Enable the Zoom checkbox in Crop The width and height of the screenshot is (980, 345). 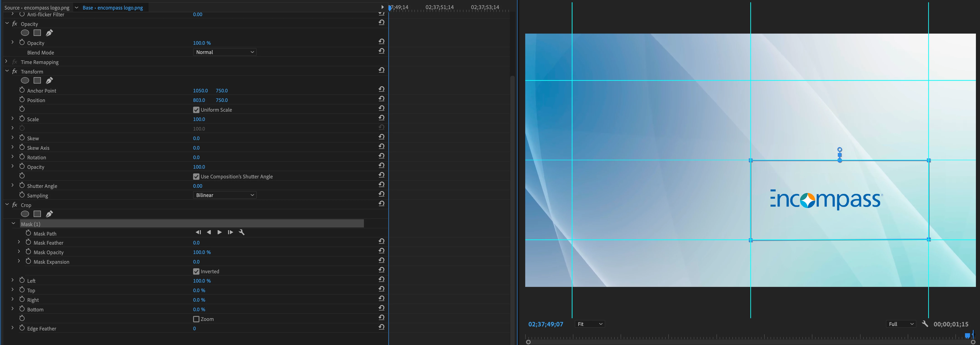pos(196,319)
